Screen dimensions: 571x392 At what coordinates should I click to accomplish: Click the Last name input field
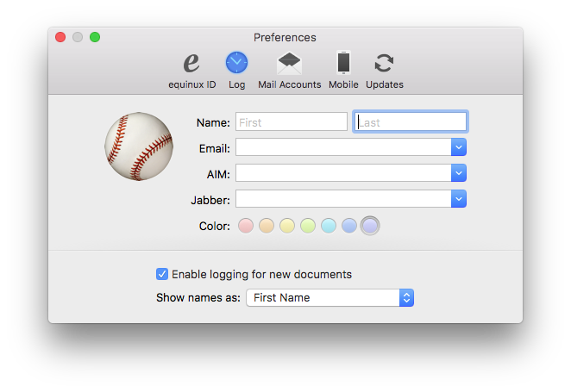click(411, 121)
